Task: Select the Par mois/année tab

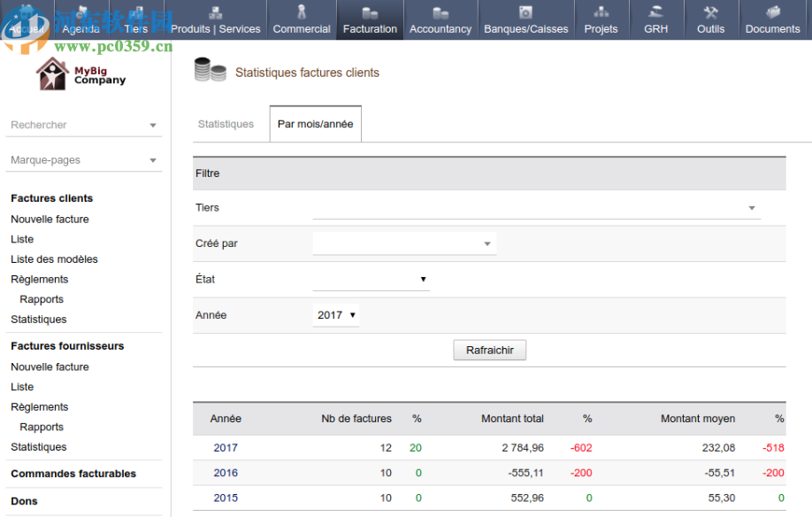Action: tap(315, 124)
